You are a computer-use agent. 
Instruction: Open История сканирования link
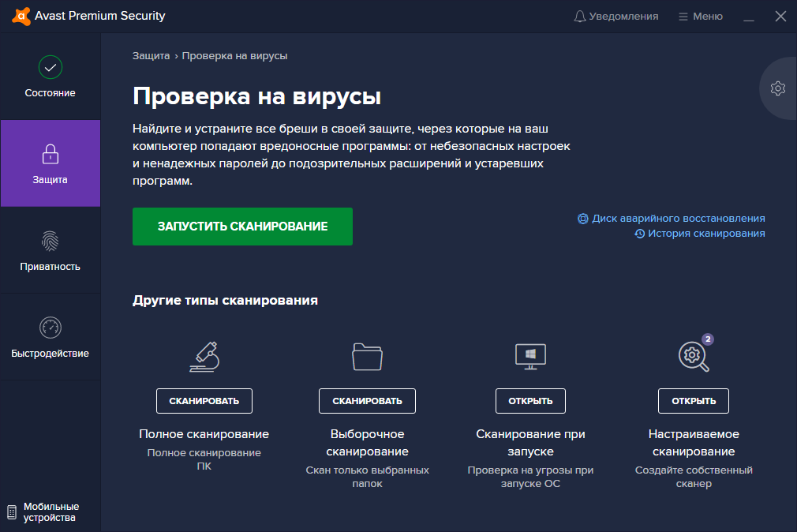(x=699, y=234)
